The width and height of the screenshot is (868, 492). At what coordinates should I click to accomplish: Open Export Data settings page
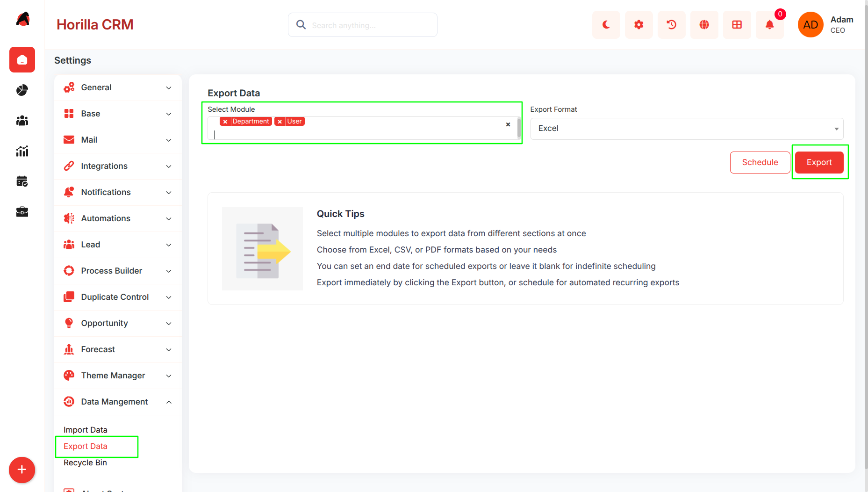[x=86, y=446]
